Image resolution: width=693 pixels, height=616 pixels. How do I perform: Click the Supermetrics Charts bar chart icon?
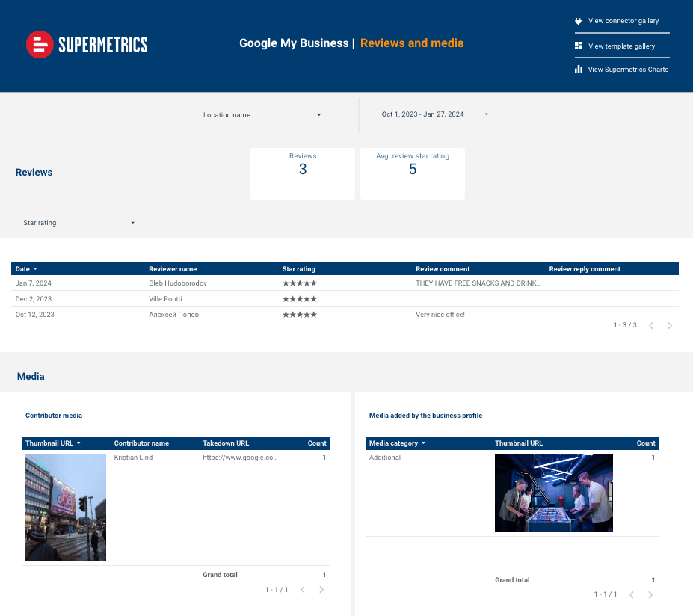point(578,70)
